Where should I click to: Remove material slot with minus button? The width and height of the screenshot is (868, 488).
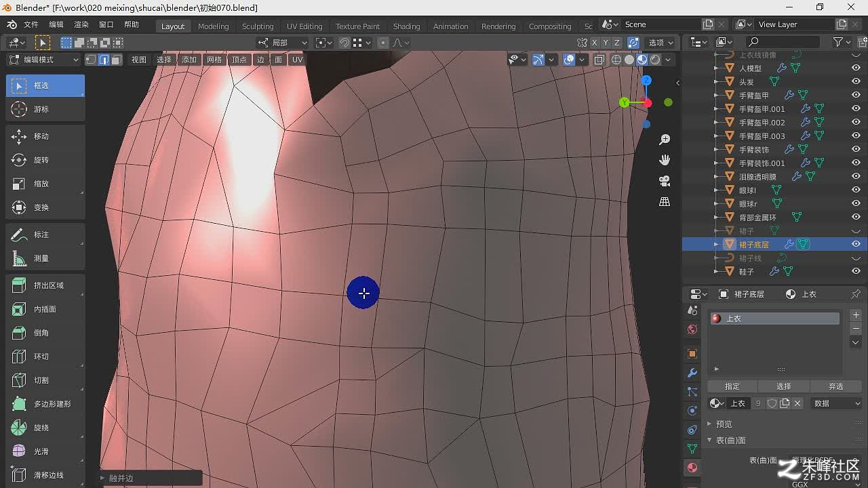coord(856,329)
